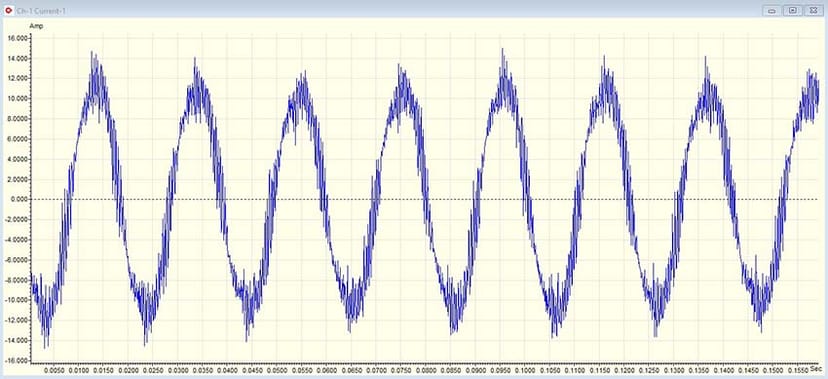Select the 'Ch-1 Current-1' window title
Image resolution: width=828 pixels, height=379 pixels.
point(42,11)
